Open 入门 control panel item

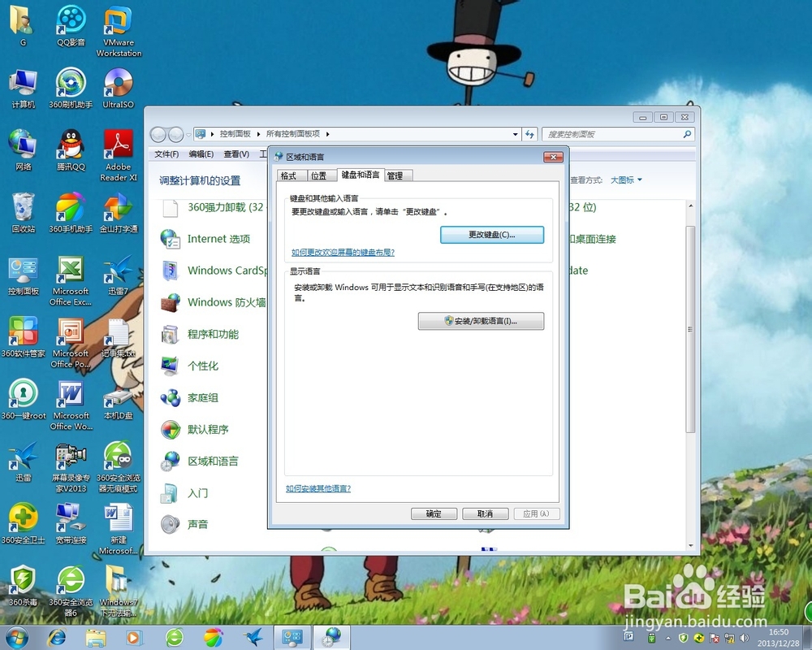tap(184, 493)
